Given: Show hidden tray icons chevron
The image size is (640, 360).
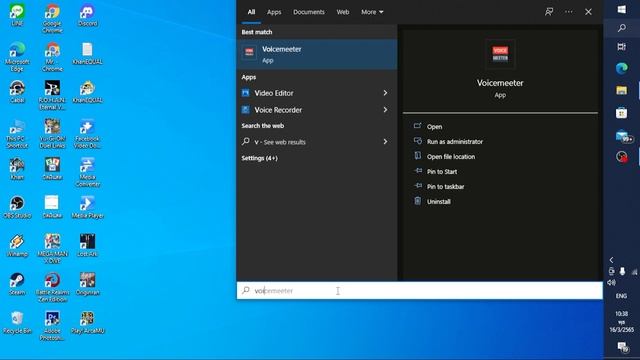Looking at the screenshot, I should click(x=611, y=260).
